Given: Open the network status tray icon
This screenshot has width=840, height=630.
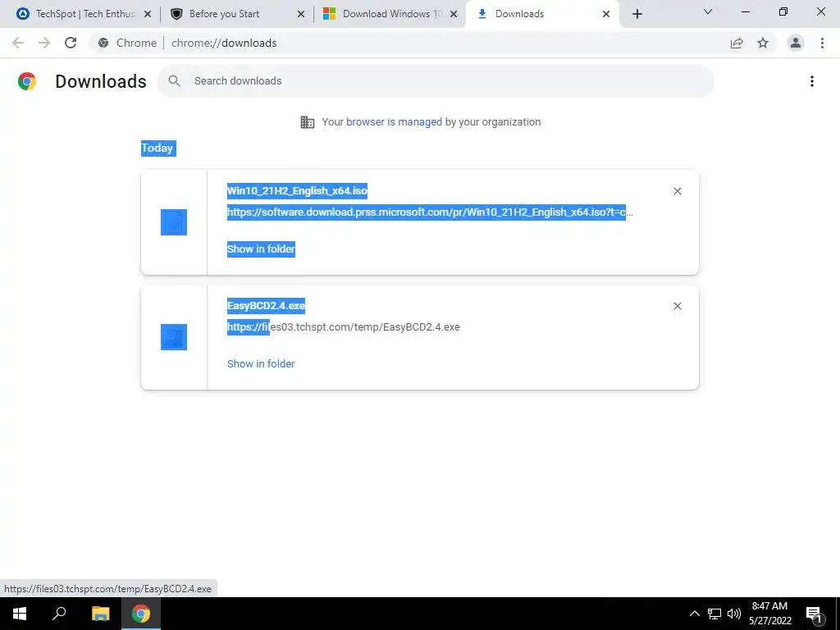Looking at the screenshot, I should coord(714,614).
